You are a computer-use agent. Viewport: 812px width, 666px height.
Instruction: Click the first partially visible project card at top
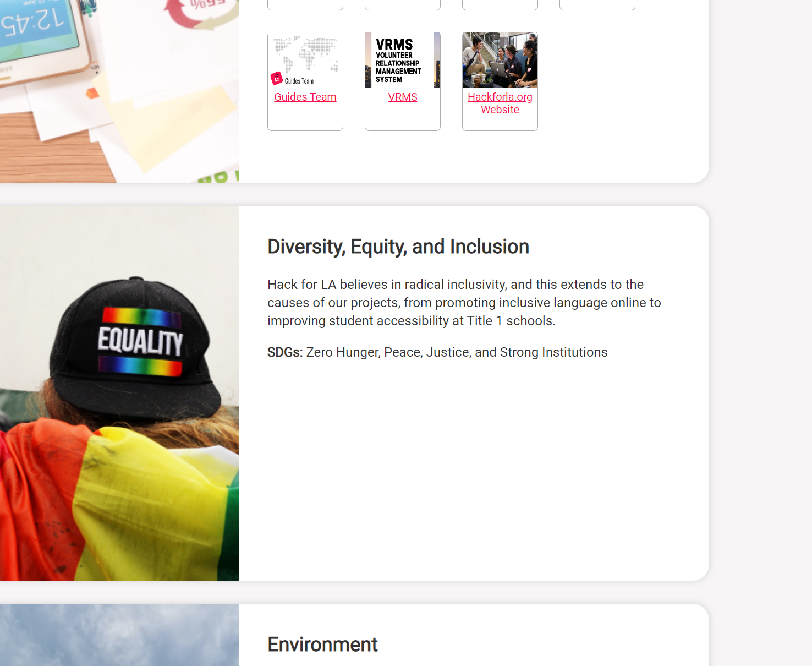pos(305,4)
